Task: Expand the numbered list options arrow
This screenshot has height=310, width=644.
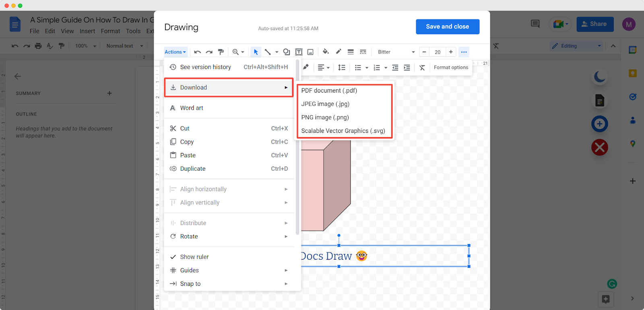Action: 386,68
